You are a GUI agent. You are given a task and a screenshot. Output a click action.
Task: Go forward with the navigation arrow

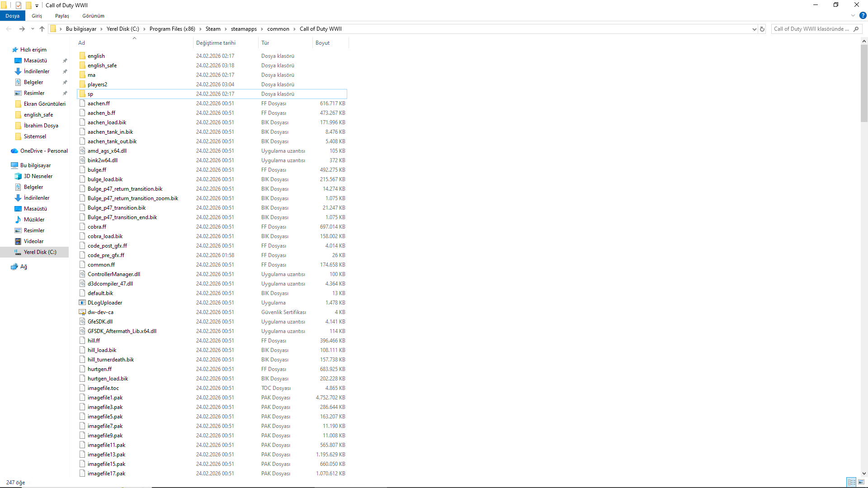22,29
